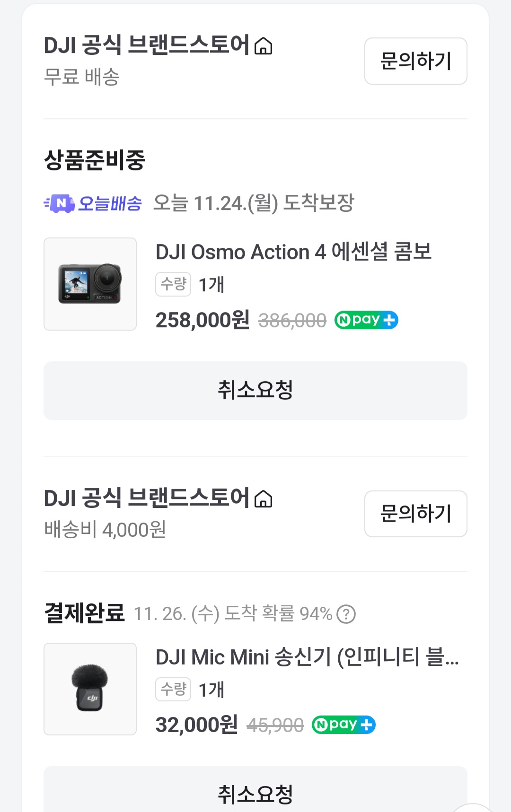Tap the home icon beside the free-shipping DJI store
This screenshot has height=812, width=511.
pyautogui.click(x=263, y=46)
